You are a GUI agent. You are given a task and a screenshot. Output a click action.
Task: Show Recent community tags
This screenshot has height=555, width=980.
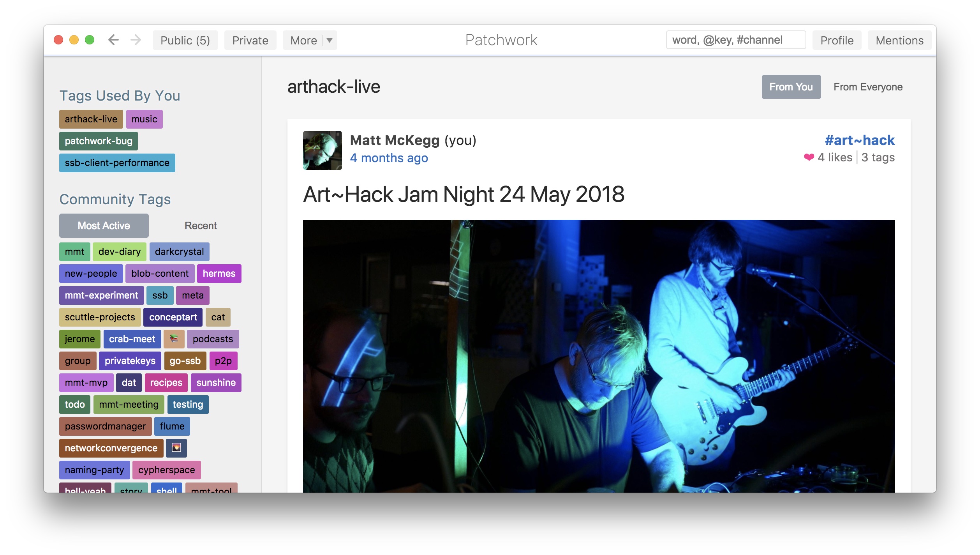[x=200, y=226]
